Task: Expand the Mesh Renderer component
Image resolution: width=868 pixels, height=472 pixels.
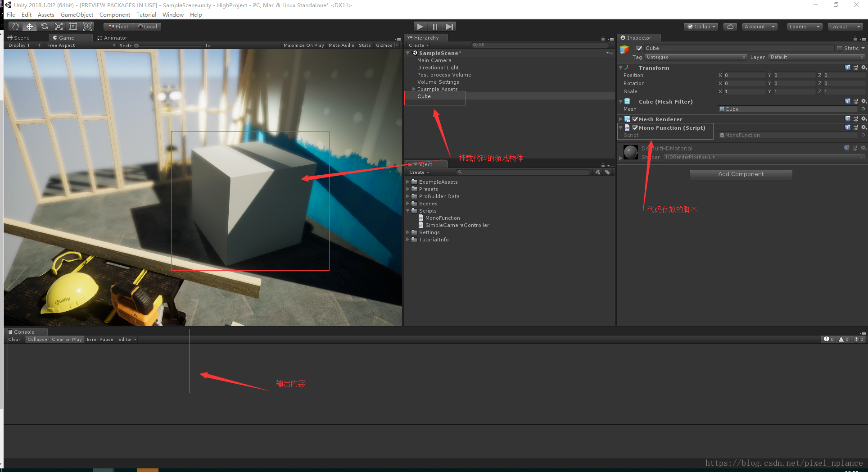Action: pos(621,119)
